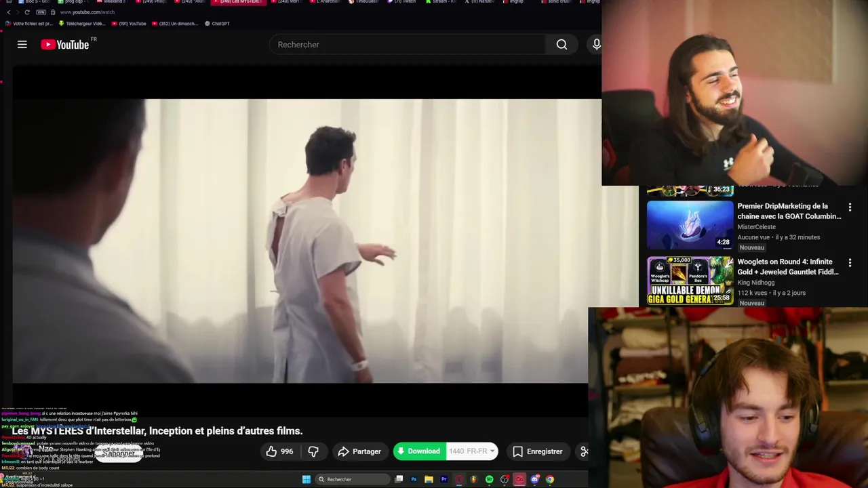This screenshot has height=488, width=868.
Task: Open Premier DripMarketing de la chaîne title
Action: click(x=789, y=211)
